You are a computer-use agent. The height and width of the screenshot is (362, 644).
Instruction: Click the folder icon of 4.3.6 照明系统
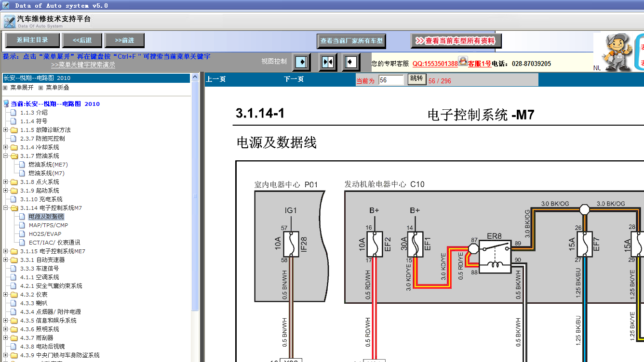[14, 329]
